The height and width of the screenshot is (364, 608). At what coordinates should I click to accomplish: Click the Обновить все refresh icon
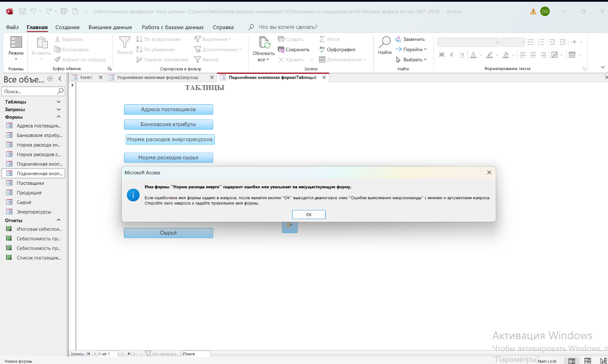click(264, 43)
